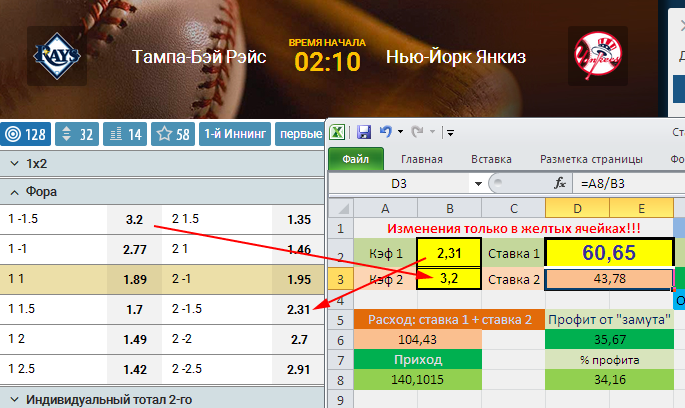Click the Изменения только в желтых ячейках heading
Screen dimensions: 685x408
click(x=513, y=228)
